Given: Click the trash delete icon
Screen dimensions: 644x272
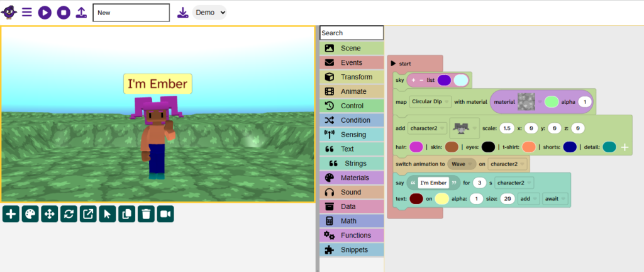Looking at the screenshot, I should (x=146, y=214).
